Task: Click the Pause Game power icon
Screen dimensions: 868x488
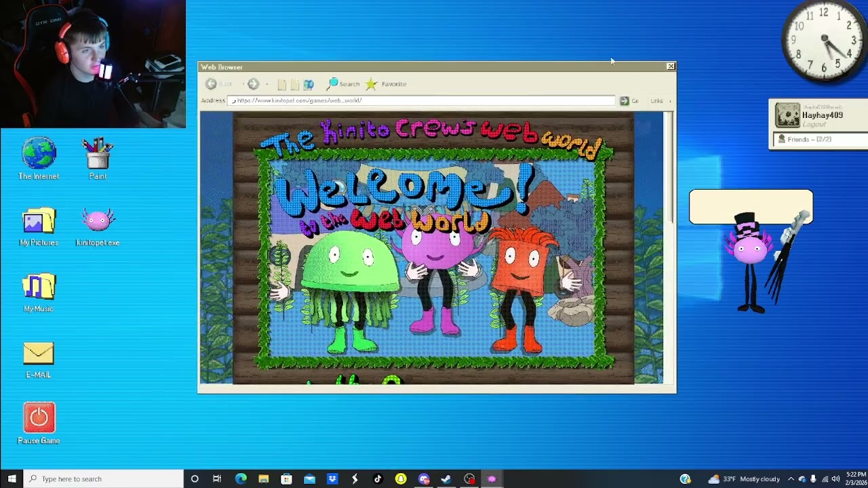Action: coord(39,418)
